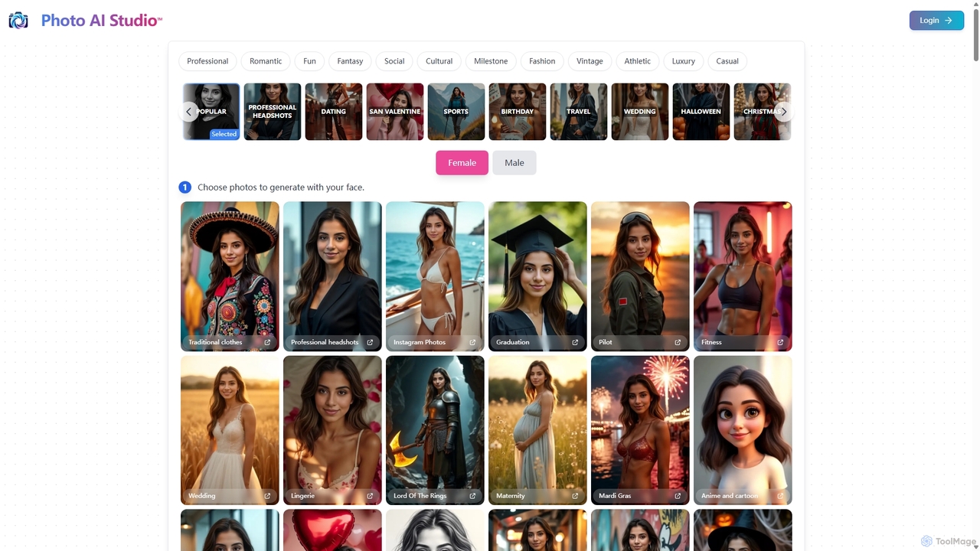Filter by Fun tag

[309, 61]
